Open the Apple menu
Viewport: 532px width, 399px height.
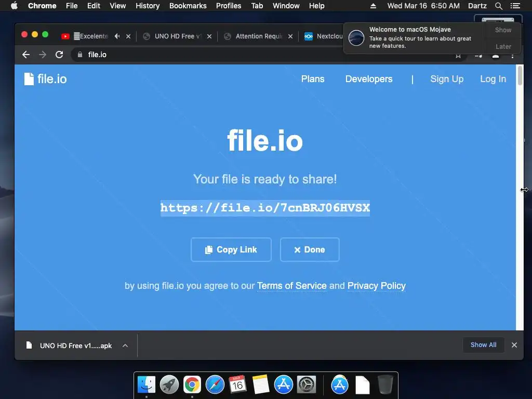pyautogui.click(x=14, y=6)
